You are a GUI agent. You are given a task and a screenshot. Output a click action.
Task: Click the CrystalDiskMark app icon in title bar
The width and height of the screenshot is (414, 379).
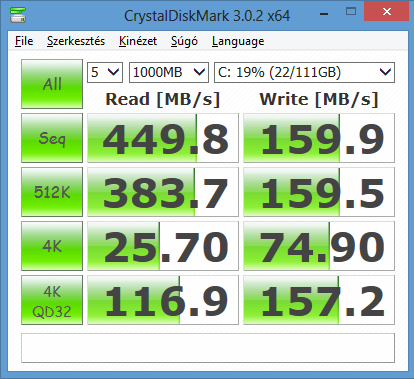[18, 15]
